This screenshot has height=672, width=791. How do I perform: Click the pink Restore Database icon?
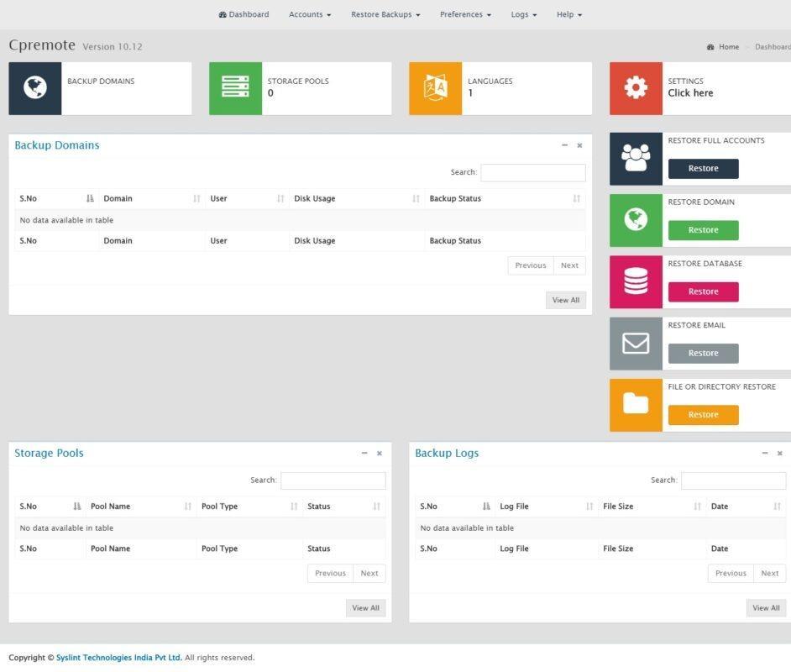tap(636, 281)
